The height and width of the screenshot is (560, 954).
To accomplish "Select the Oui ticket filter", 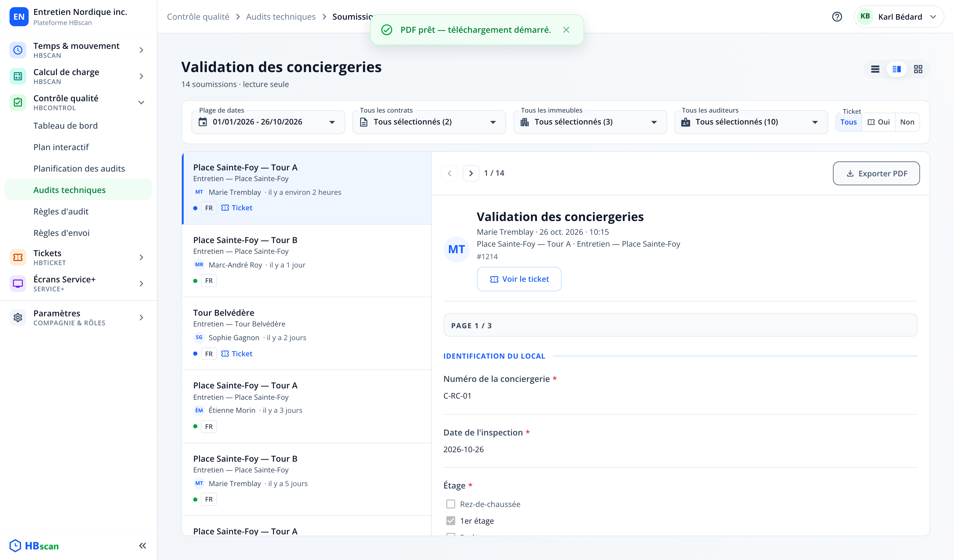I will (x=878, y=122).
